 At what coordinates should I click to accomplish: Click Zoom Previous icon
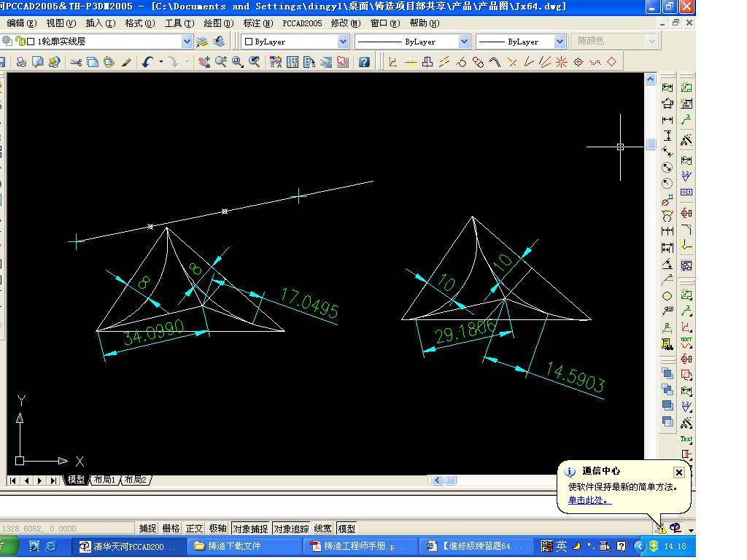coord(255,63)
